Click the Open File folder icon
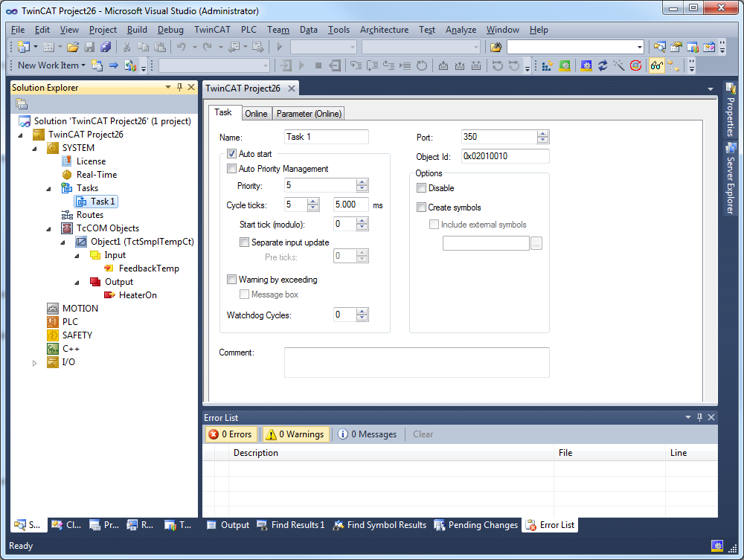This screenshot has width=744, height=560. click(73, 46)
